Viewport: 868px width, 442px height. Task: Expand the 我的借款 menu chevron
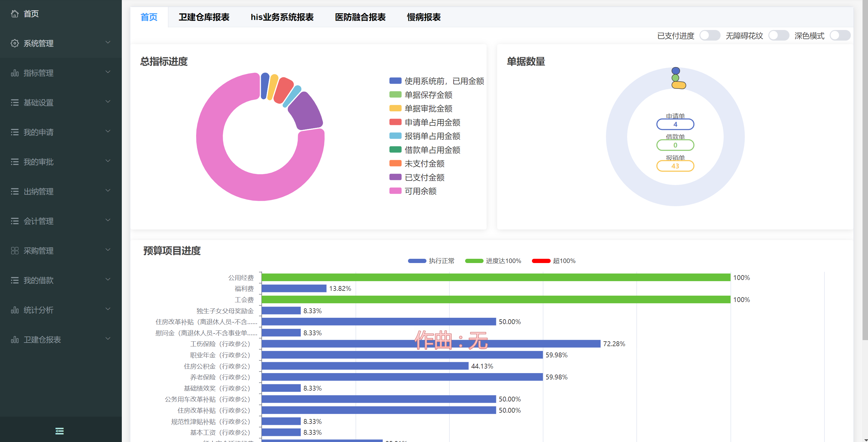(108, 279)
